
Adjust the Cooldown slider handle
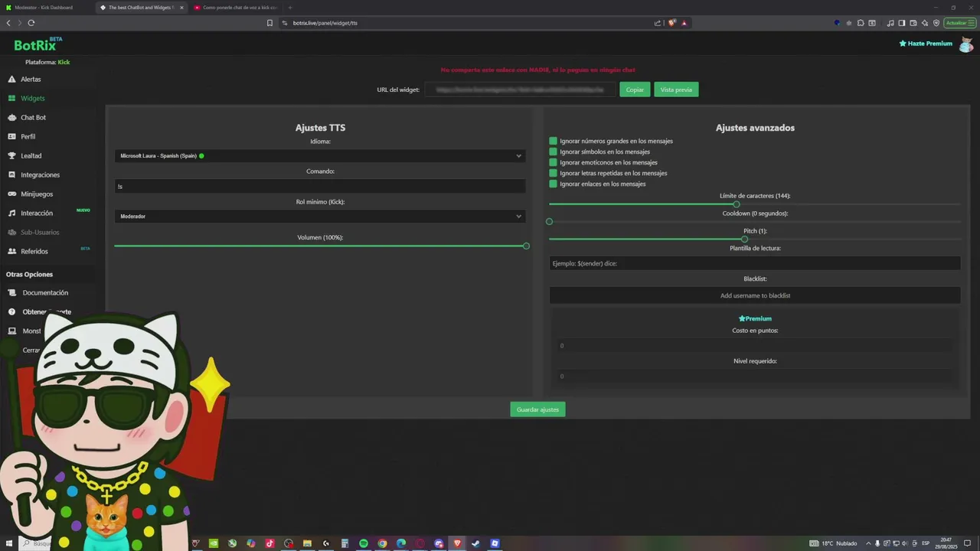point(549,222)
